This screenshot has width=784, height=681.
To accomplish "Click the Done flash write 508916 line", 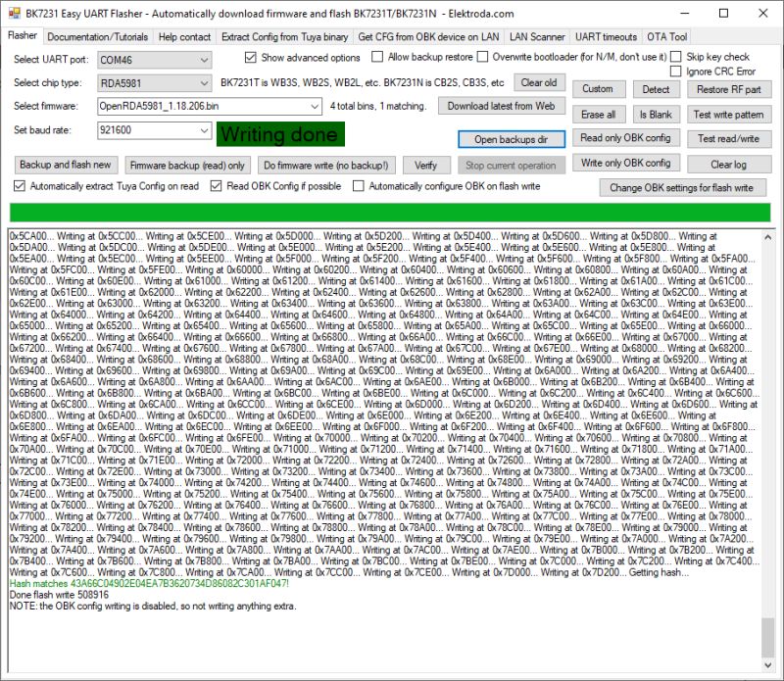I will [x=59, y=595].
